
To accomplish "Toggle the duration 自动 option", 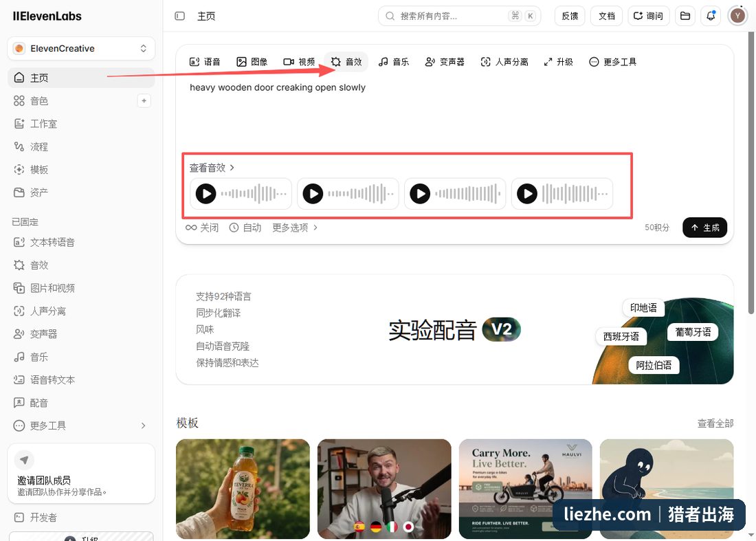I will click(x=245, y=228).
